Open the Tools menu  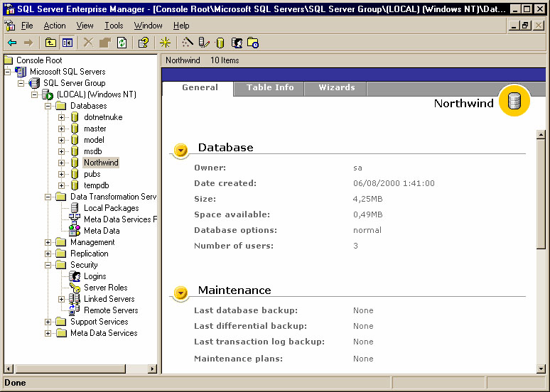click(x=114, y=26)
